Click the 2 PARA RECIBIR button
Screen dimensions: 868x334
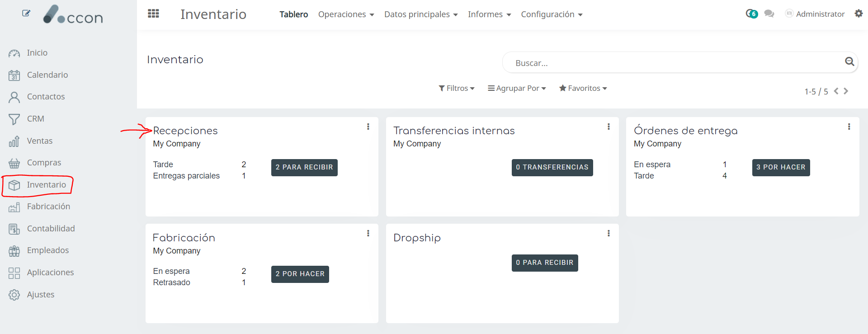pyautogui.click(x=304, y=167)
